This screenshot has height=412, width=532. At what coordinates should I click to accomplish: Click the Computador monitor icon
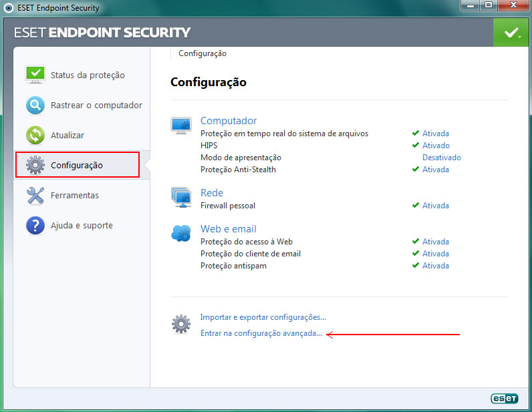pyautogui.click(x=181, y=125)
